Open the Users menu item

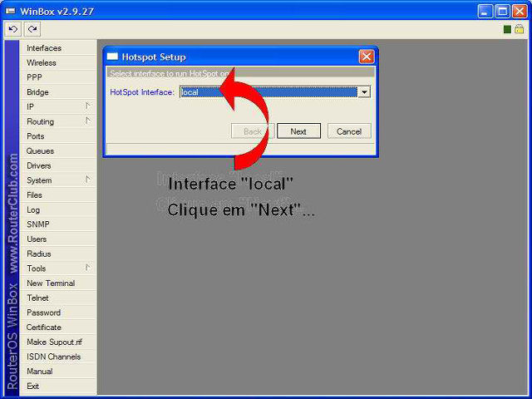tap(58, 239)
